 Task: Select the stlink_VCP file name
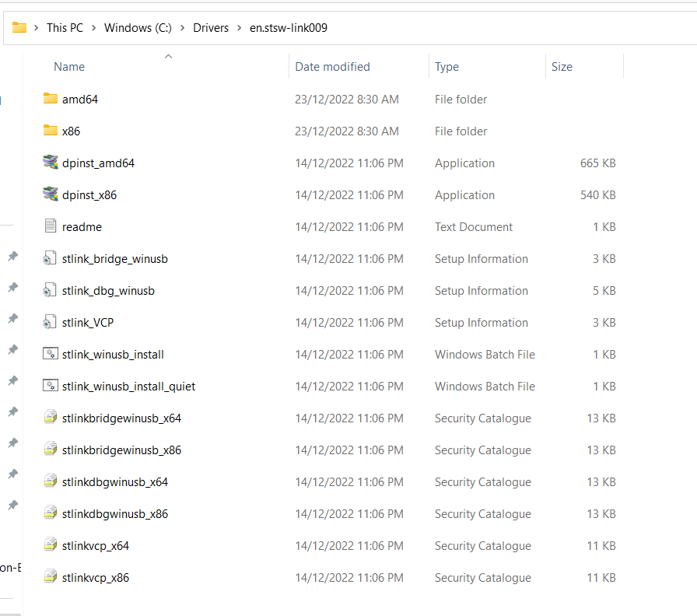click(88, 322)
